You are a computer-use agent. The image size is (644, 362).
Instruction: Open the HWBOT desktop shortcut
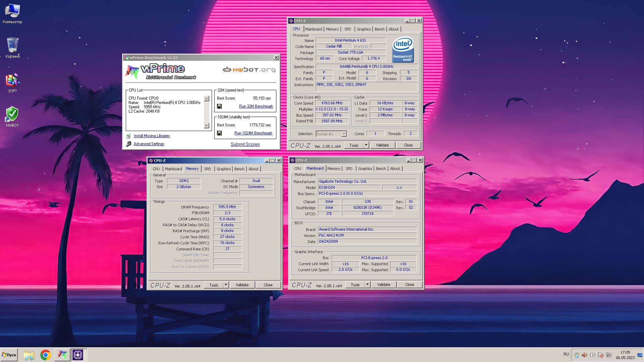pos(12,117)
